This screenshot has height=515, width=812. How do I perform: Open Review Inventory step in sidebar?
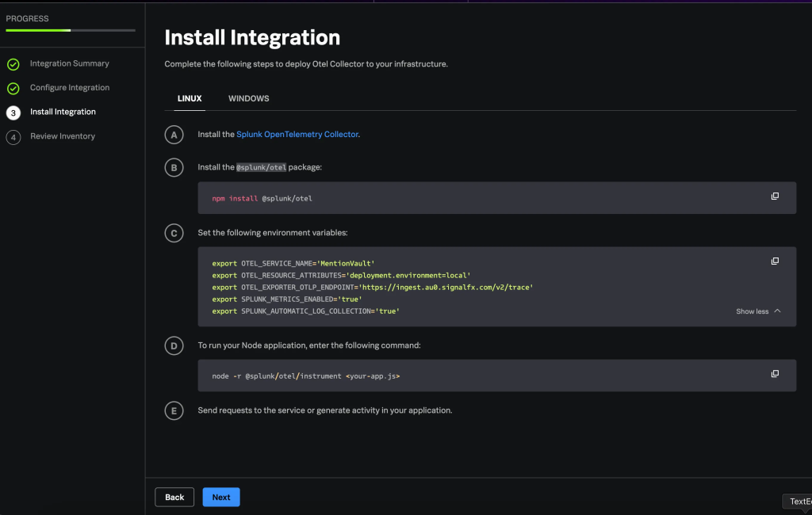(x=63, y=136)
